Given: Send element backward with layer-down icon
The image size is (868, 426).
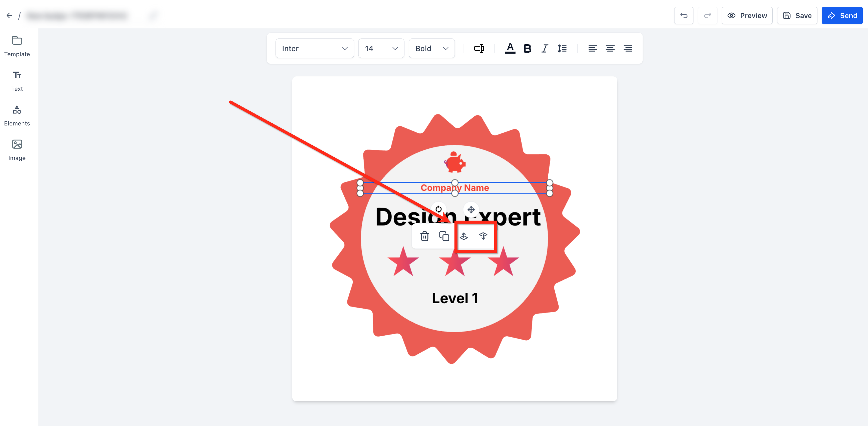Looking at the screenshot, I should pyautogui.click(x=483, y=236).
